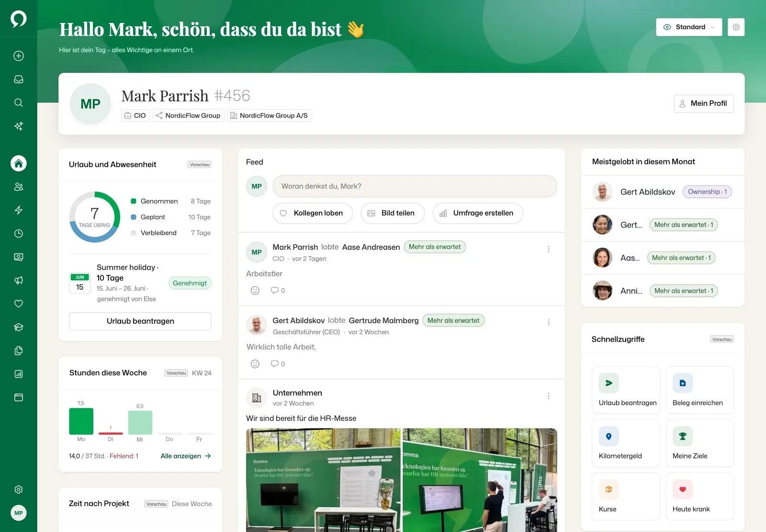Open comments on Wirklich tolle Arbeit post
This screenshot has height=532, width=766.
(x=278, y=364)
